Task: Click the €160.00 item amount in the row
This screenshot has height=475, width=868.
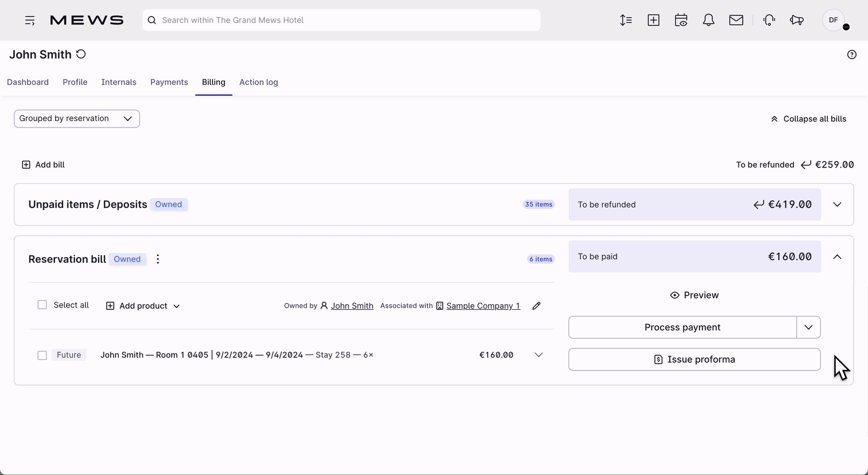Action: pos(497,355)
